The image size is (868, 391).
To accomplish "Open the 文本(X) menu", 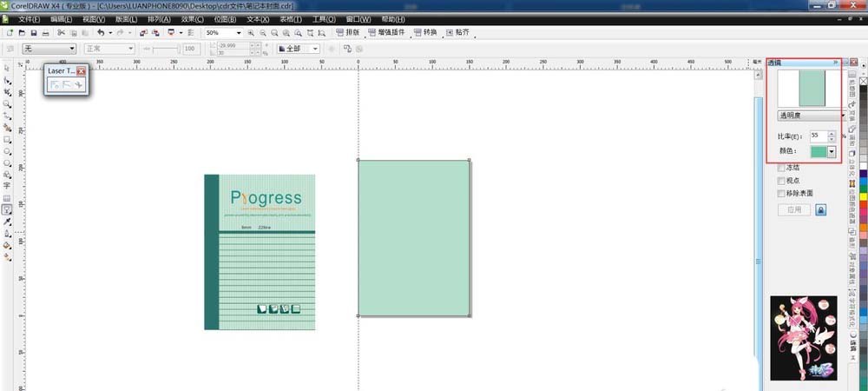I will point(258,19).
